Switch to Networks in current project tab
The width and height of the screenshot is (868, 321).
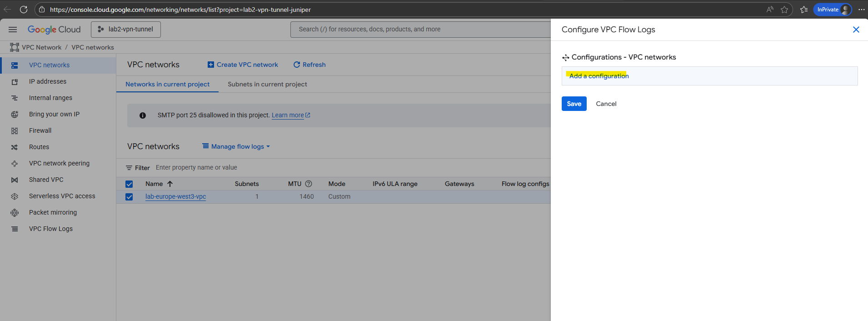[x=167, y=84]
